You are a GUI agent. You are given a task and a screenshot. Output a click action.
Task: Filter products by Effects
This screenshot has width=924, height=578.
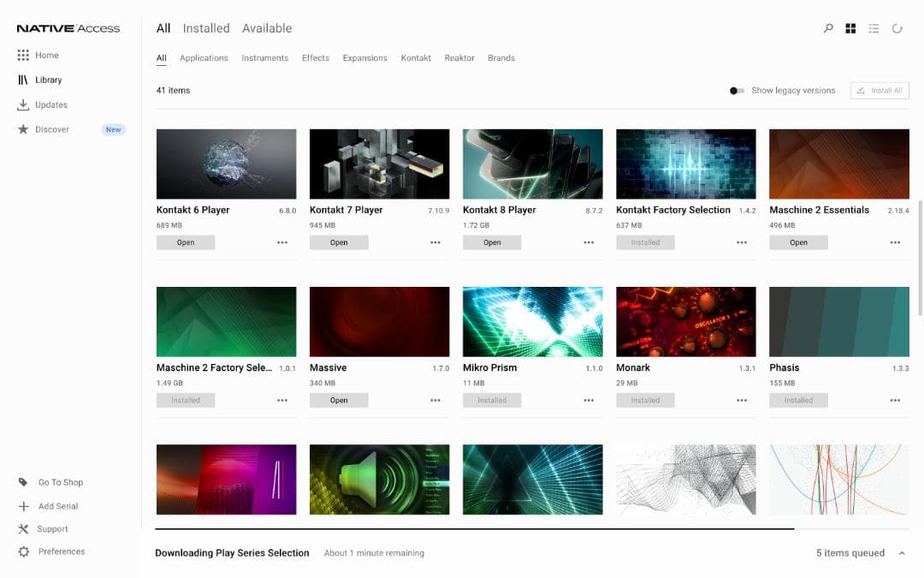[315, 57]
